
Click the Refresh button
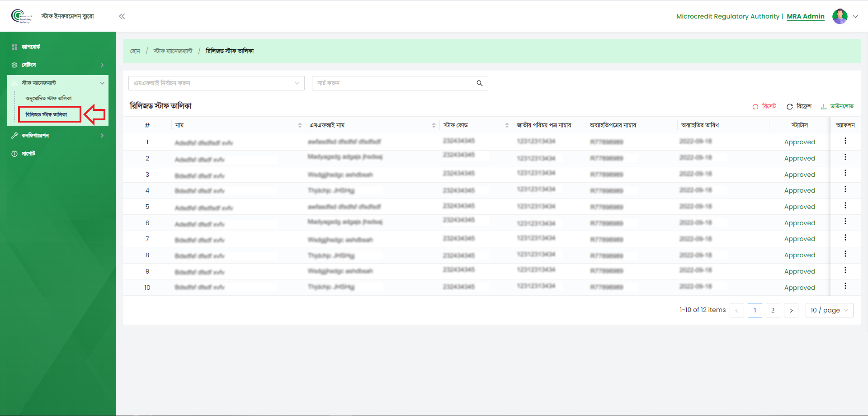pyautogui.click(x=799, y=106)
